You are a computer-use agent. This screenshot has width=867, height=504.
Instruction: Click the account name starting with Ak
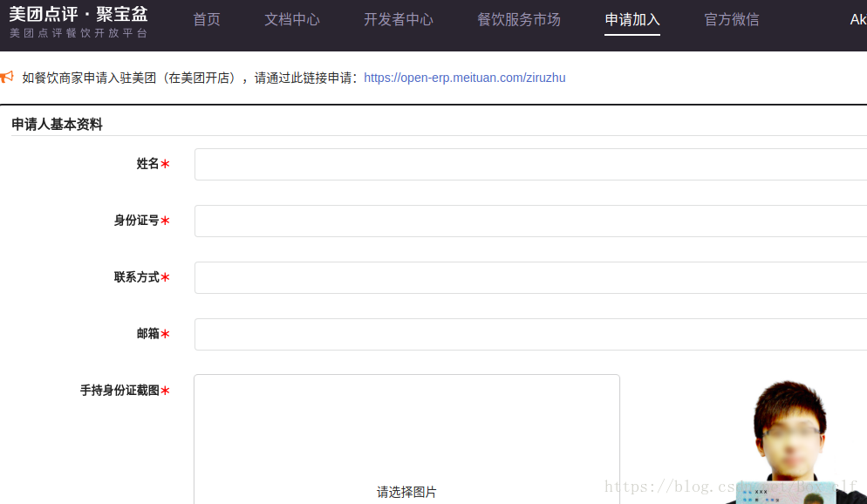858,20
